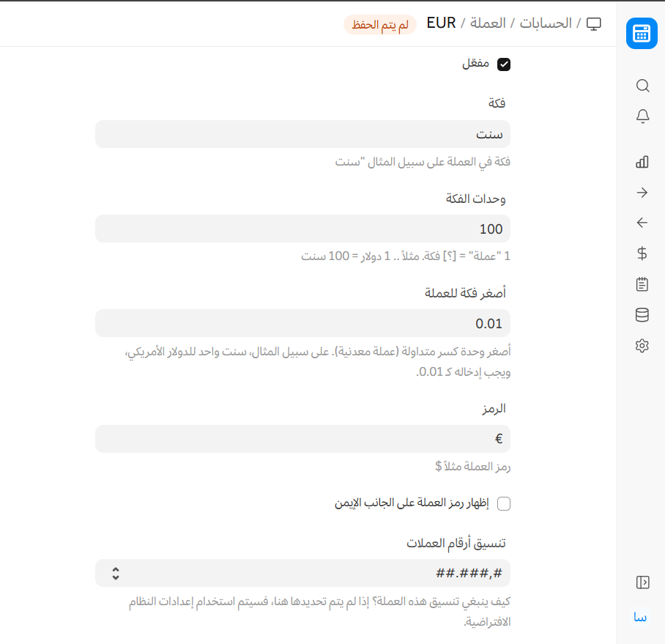The image size is (665, 644).
Task: Open the تنسيق أرقام العملات dropdown
Action: (302, 573)
